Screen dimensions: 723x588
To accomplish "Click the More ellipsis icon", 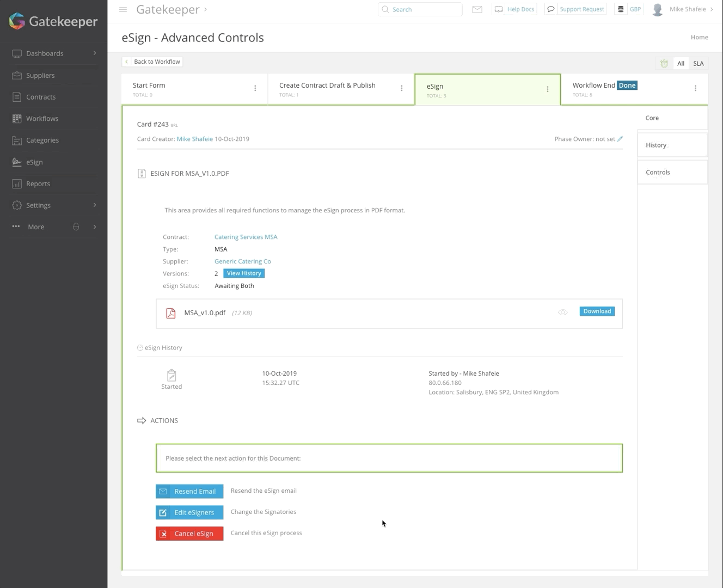I will pos(16,226).
